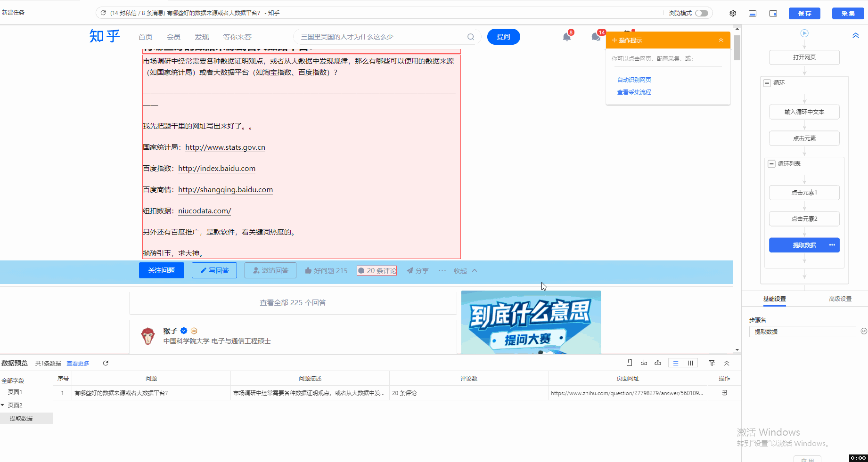Open the 发现 nav item
Image resolution: width=868 pixels, height=462 pixels.
point(202,37)
